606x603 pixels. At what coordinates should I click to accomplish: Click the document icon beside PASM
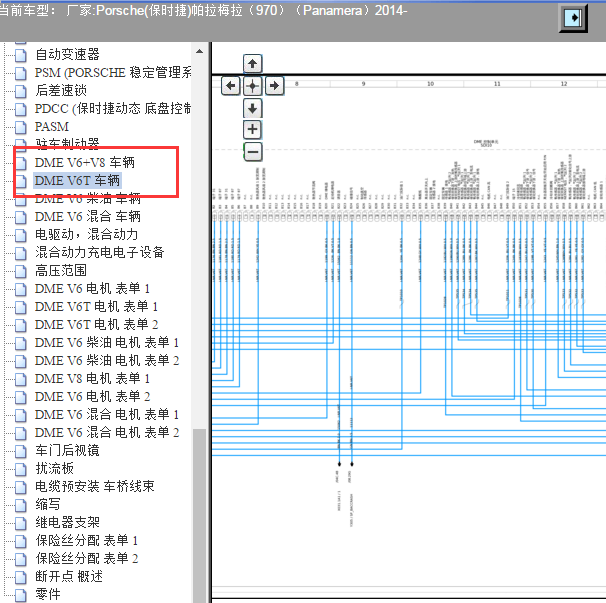click(21, 127)
